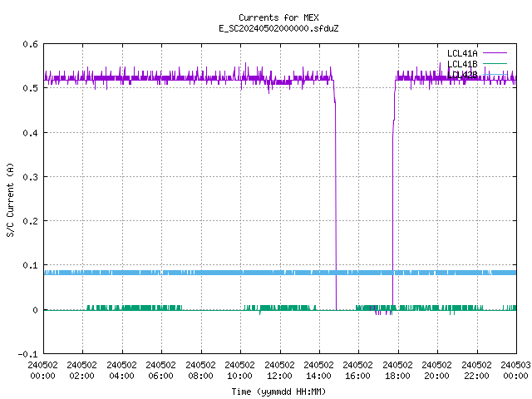Viewport: 532px width, 399px height.
Task: Click the LCL42B legend label
Action: (462, 75)
